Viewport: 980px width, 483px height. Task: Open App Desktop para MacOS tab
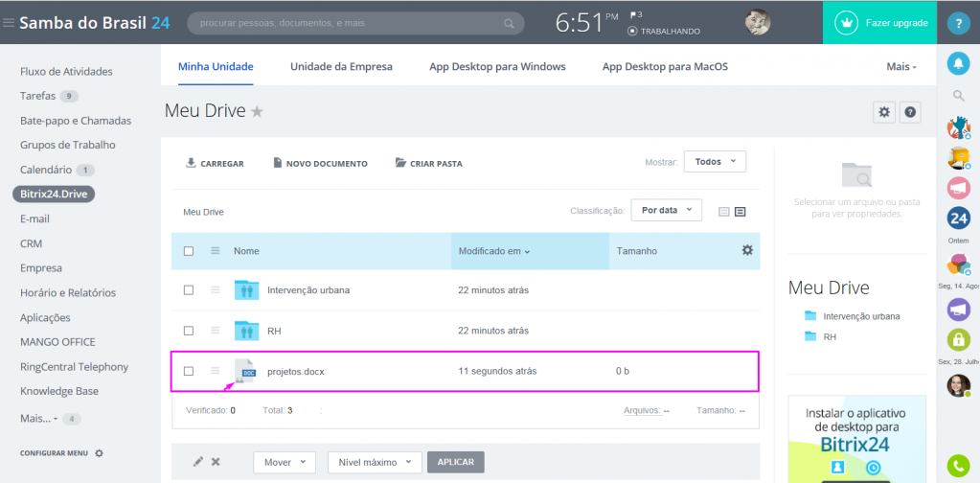[x=665, y=66]
